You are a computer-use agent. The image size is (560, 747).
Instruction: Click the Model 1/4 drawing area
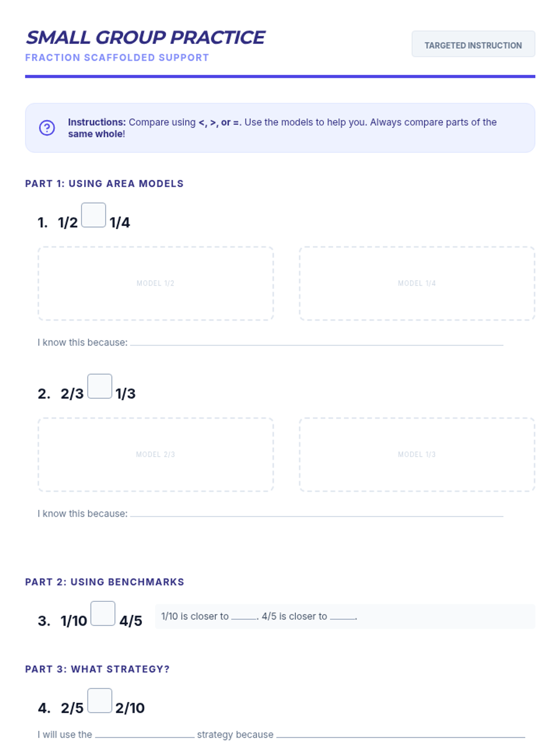pos(417,283)
